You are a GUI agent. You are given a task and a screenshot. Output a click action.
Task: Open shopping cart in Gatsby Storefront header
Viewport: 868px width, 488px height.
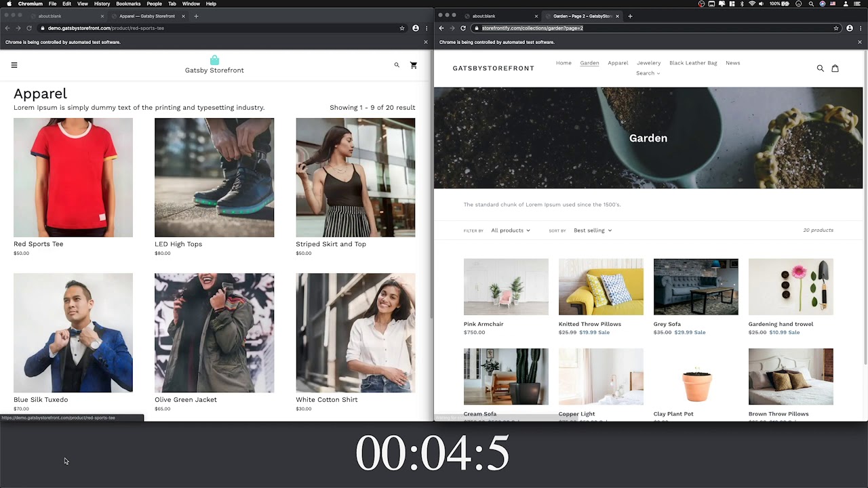coord(414,65)
